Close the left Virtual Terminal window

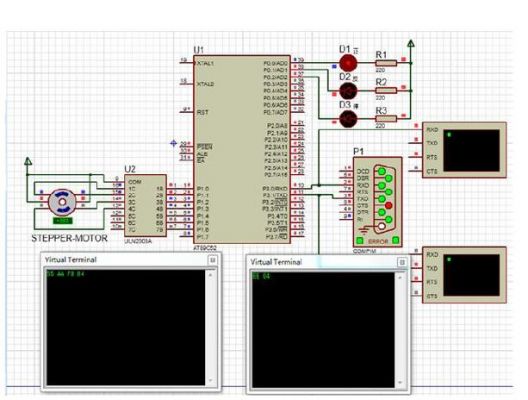[x=212, y=260]
